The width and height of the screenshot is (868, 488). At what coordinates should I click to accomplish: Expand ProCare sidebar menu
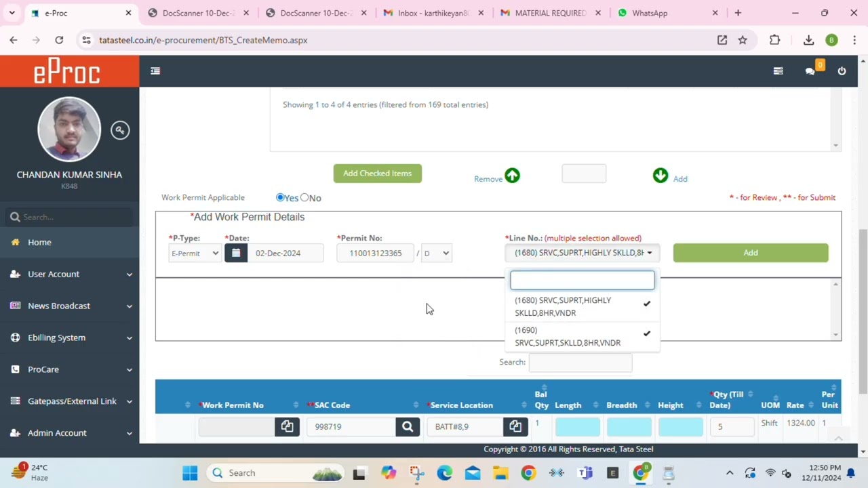(70, 369)
